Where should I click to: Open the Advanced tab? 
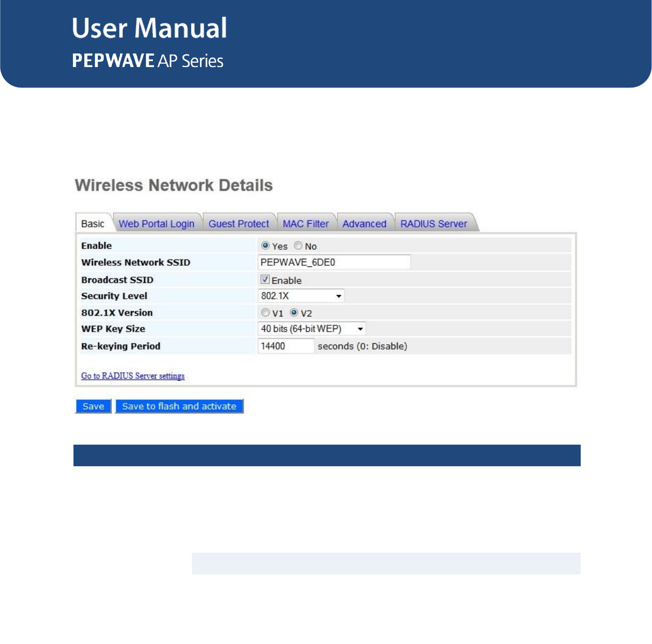[365, 224]
